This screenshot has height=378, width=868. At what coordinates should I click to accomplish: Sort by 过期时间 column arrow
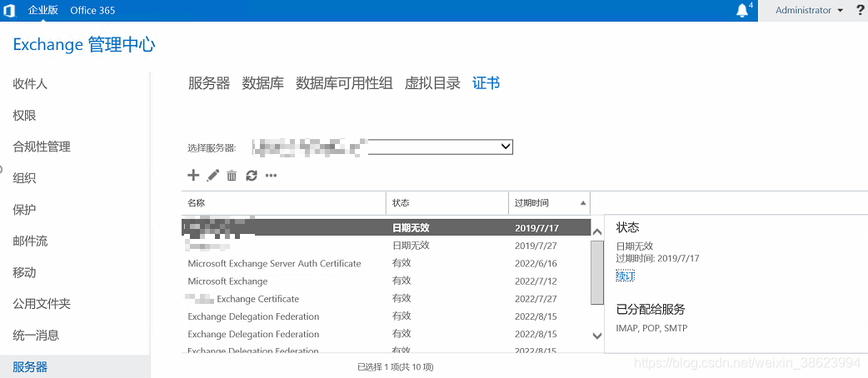click(583, 203)
